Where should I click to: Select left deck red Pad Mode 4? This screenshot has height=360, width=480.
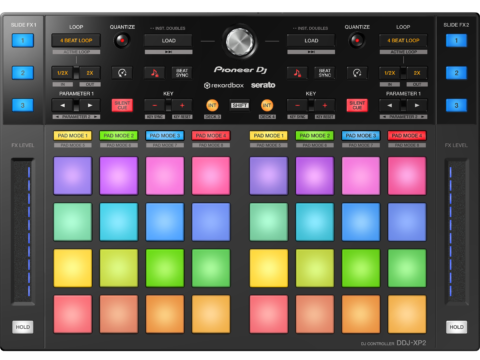(x=211, y=136)
